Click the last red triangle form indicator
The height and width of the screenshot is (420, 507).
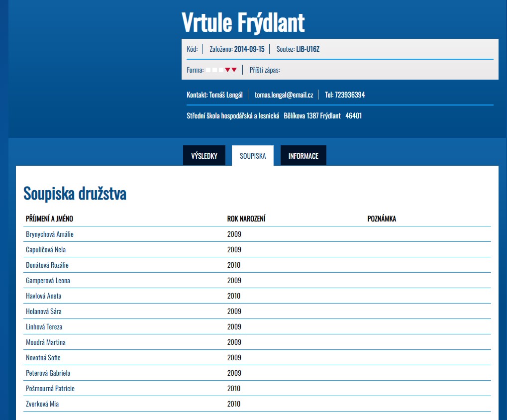tap(234, 70)
